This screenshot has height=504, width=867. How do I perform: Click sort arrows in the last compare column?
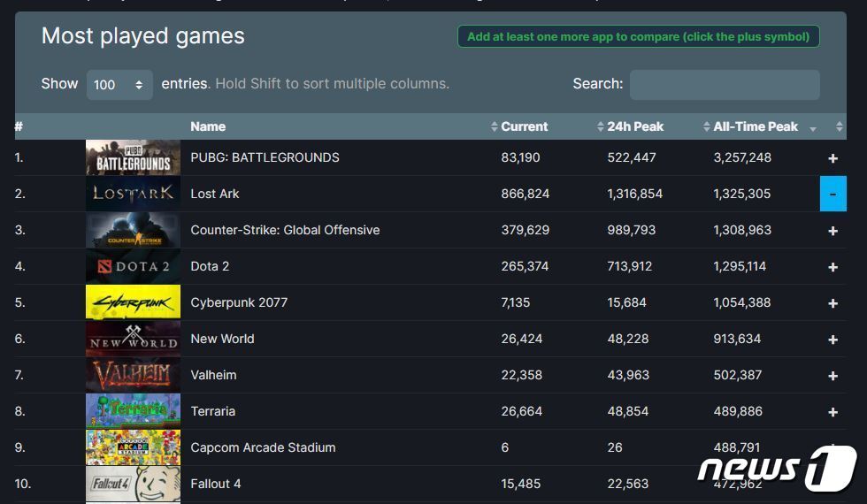tap(839, 126)
